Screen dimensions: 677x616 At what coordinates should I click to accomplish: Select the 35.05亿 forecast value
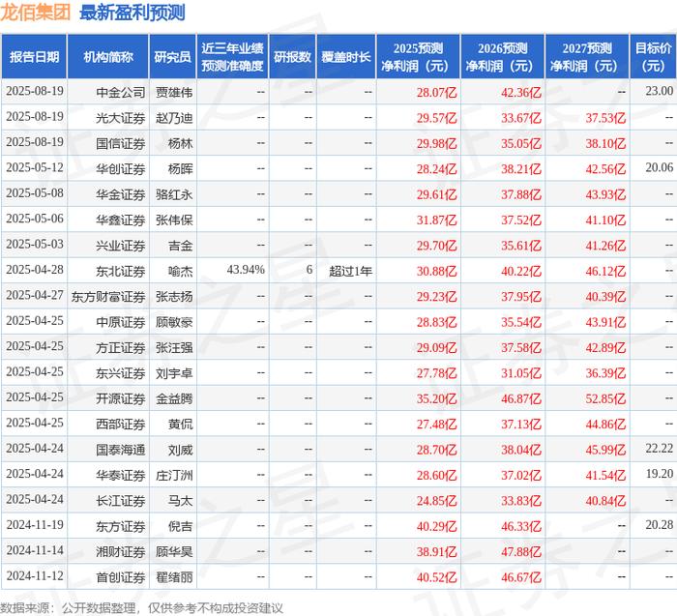coord(521,143)
